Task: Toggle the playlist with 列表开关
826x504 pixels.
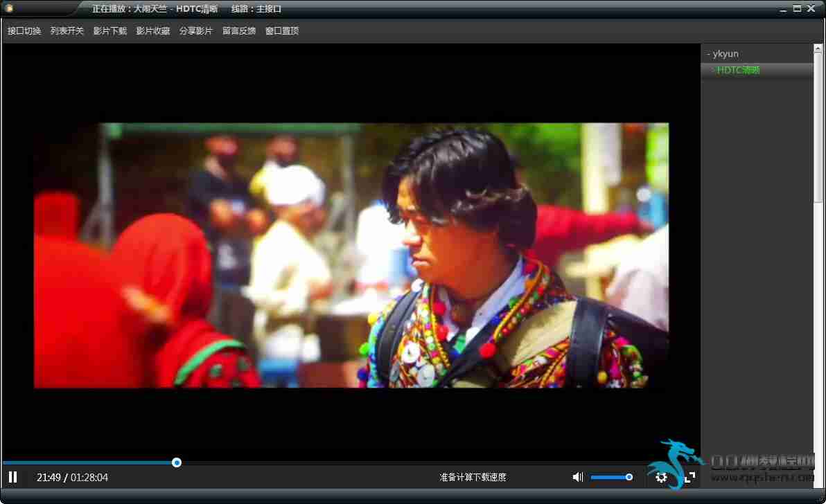Action: click(x=67, y=31)
